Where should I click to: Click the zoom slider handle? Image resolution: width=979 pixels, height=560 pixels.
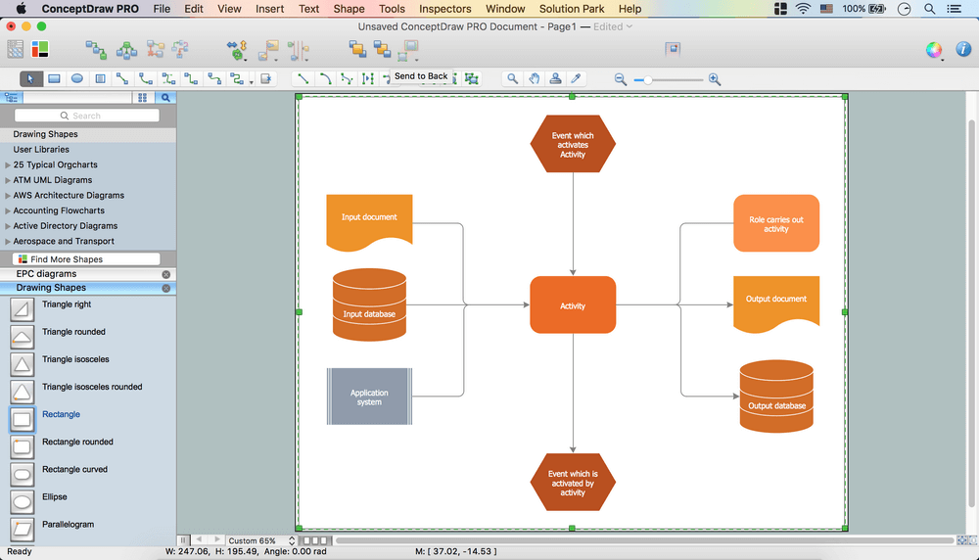click(x=648, y=79)
